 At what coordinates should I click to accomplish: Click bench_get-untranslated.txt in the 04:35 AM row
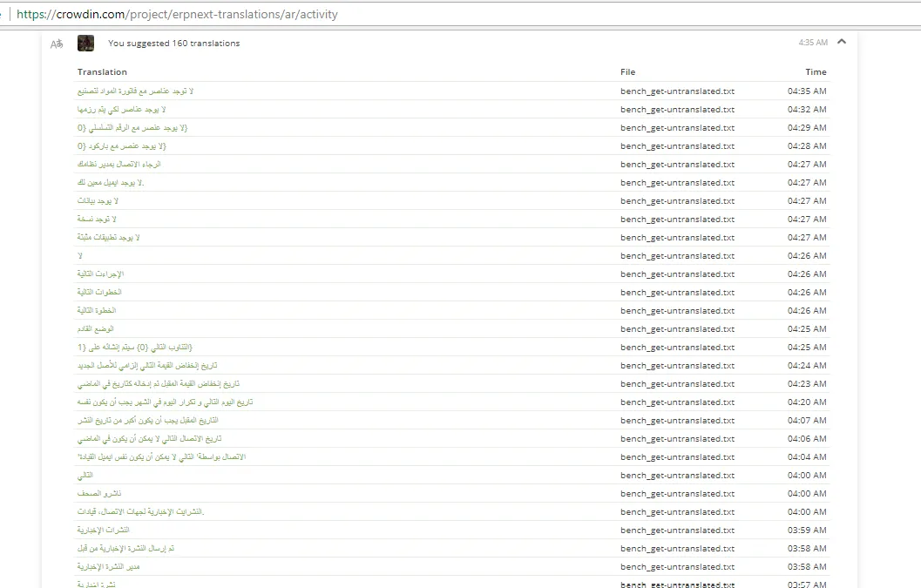677,91
